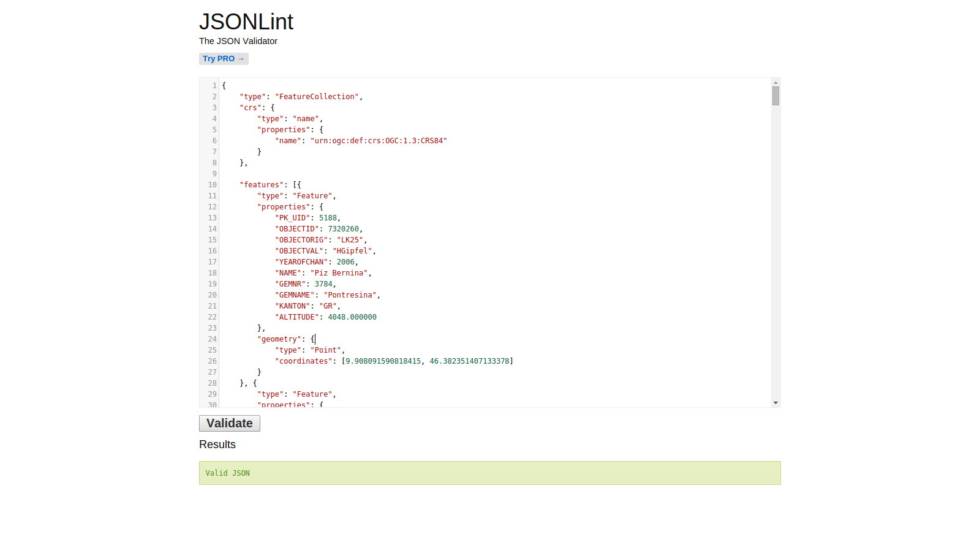This screenshot has height=551, width=980.
Task: Click the YEAROFCHAN value 2006
Action: pyautogui.click(x=345, y=262)
